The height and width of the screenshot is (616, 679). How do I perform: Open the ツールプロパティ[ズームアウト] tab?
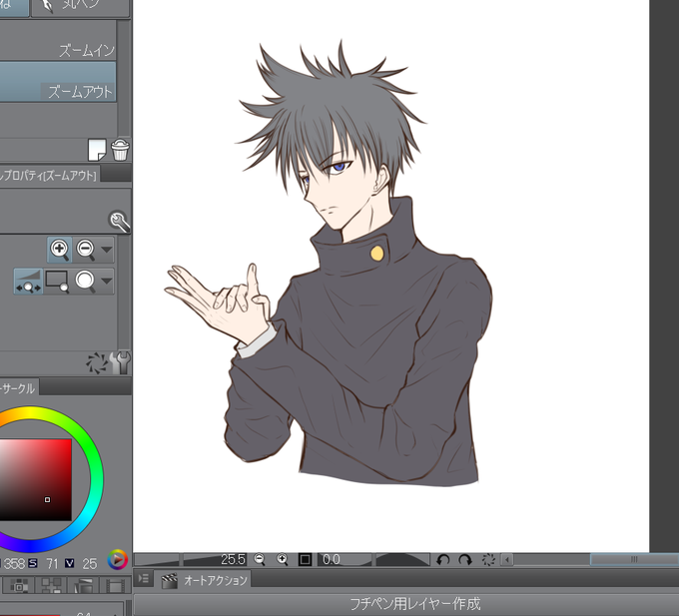pos(49,175)
